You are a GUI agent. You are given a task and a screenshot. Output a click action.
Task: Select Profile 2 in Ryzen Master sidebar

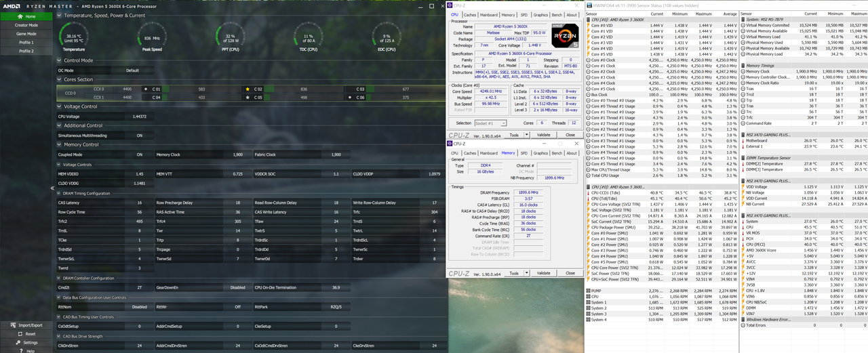(26, 51)
